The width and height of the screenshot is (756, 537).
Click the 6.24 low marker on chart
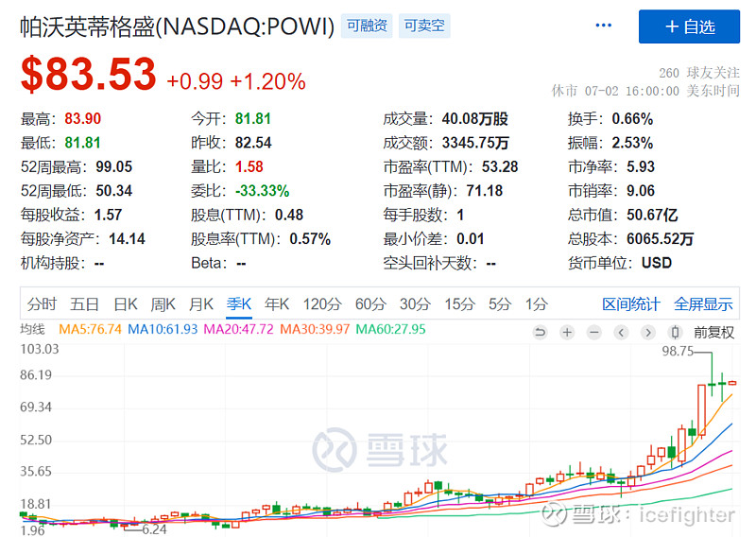pyautogui.click(x=154, y=529)
